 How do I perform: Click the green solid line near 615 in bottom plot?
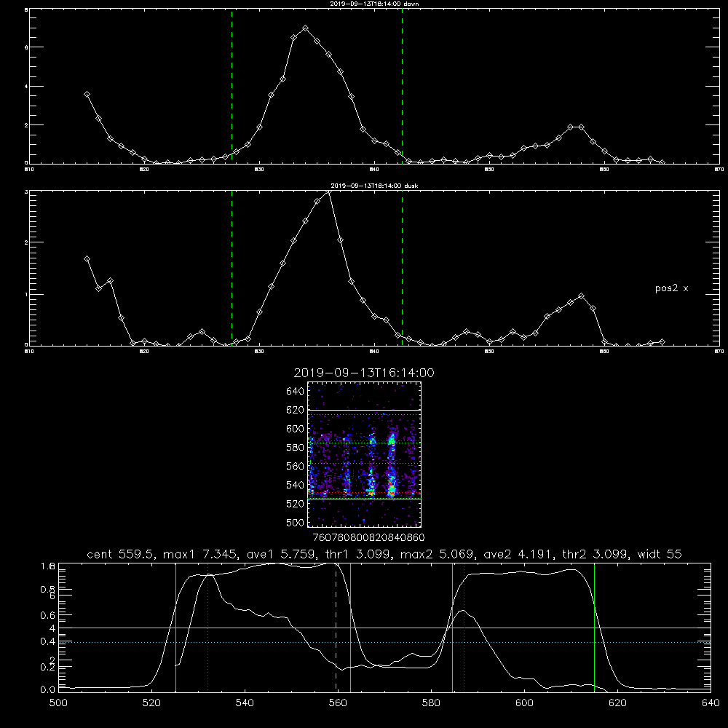click(x=594, y=627)
